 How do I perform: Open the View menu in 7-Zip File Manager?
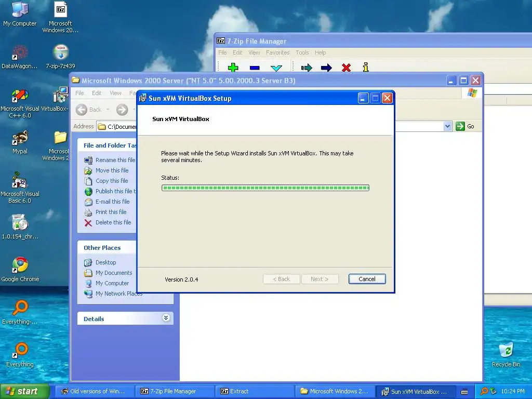coord(254,52)
